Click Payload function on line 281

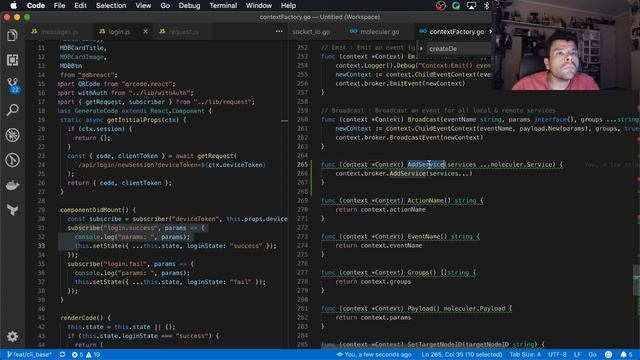click(x=420, y=308)
